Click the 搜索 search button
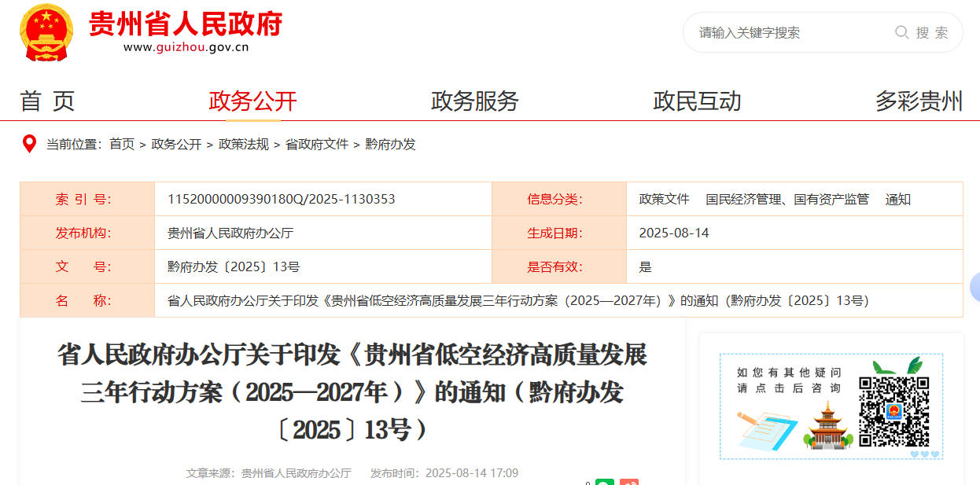The image size is (980, 485). click(932, 32)
